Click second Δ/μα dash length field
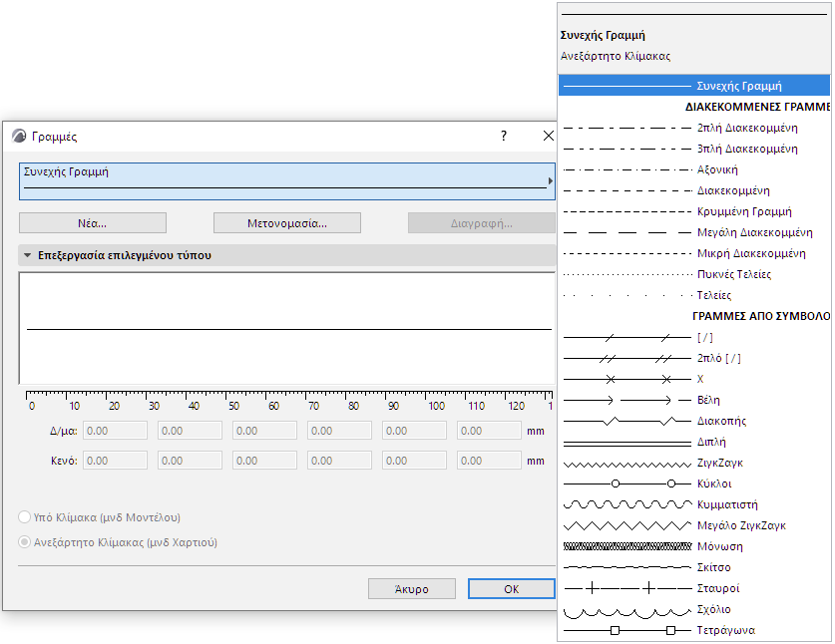Viewport: 835px width, 644px height. click(191, 431)
